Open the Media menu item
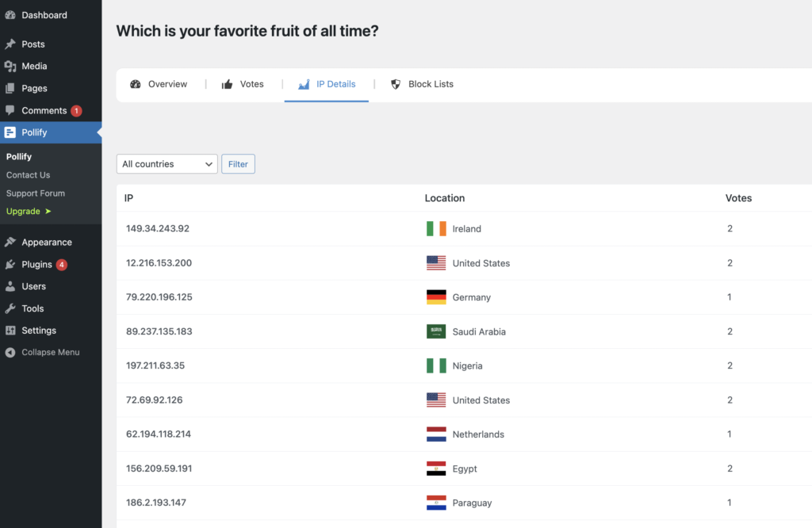This screenshot has height=528, width=812. coord(51,67)
